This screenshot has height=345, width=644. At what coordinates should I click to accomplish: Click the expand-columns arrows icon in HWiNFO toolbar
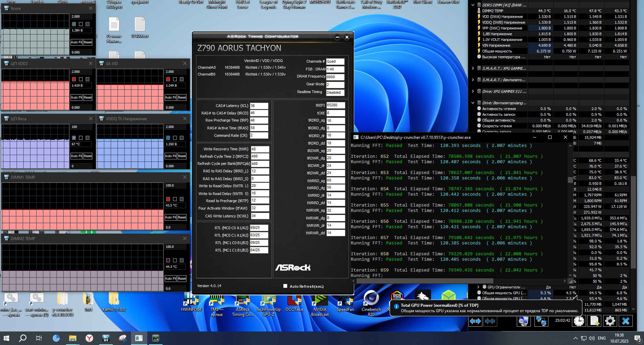click(x=475, y=321)
